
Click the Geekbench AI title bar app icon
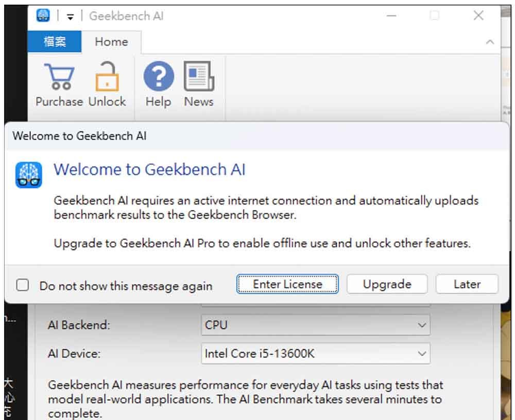[x=43, y=15]
